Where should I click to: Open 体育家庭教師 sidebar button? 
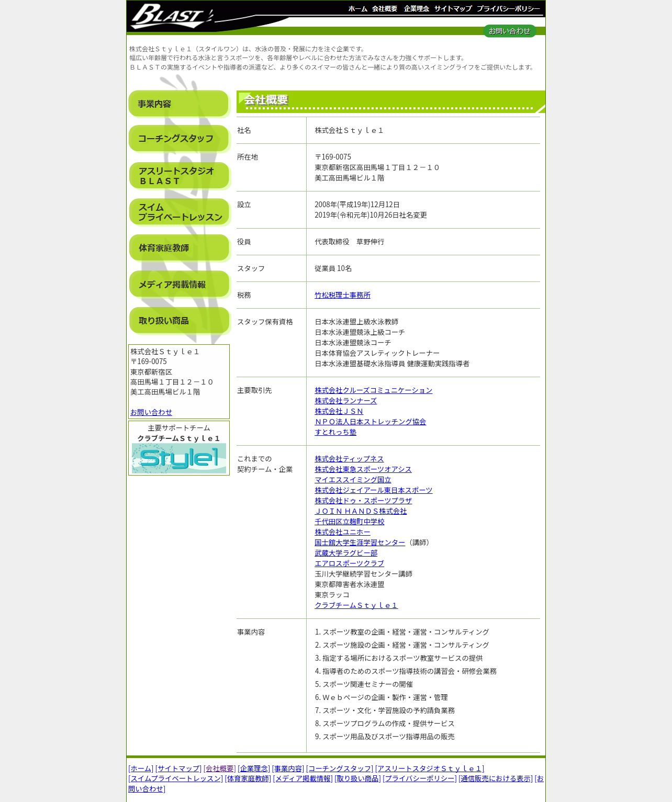(179, 248)
